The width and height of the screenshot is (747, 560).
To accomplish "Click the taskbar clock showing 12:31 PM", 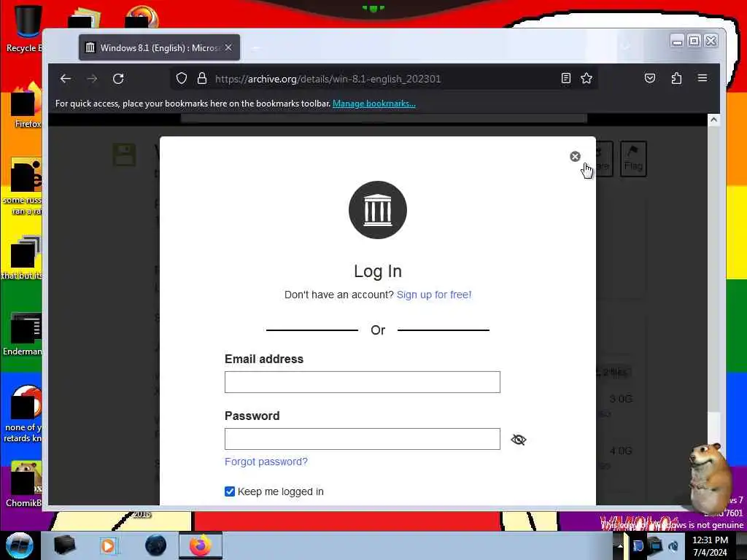I will click(x=710, y=545).
